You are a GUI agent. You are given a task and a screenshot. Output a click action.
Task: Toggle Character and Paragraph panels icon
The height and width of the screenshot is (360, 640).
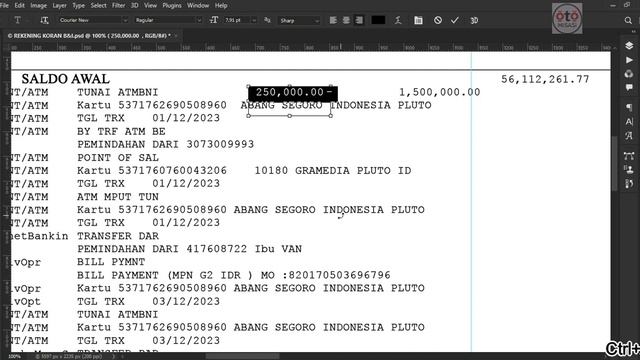(x=418, y=20)
